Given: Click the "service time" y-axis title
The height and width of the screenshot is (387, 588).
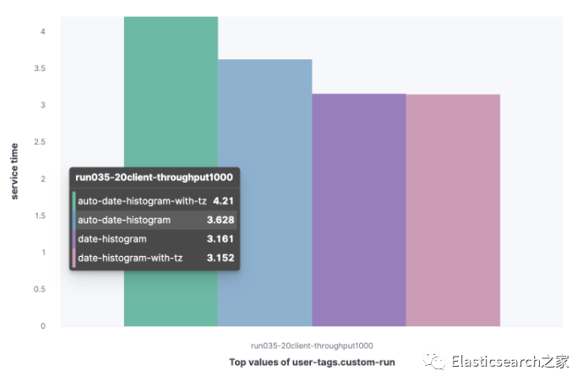Looking at the screenshot, I should coord(14,171).
